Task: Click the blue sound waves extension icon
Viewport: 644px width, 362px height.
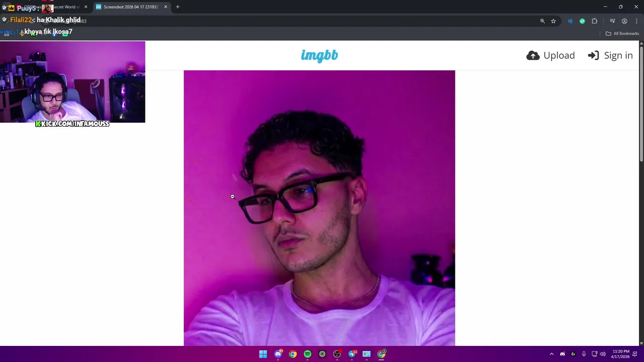Action: pos(570,21)
